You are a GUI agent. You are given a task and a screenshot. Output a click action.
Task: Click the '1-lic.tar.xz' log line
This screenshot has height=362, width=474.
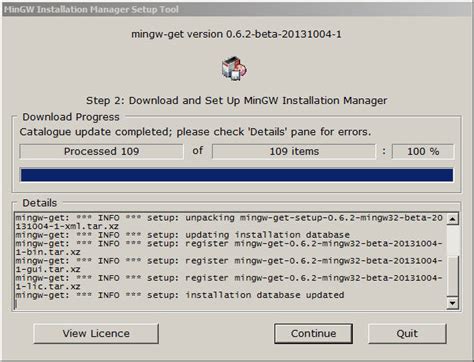48,286
